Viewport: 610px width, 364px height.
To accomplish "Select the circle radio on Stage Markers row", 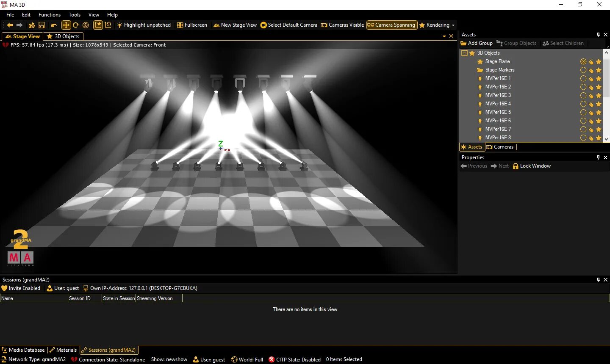I will [583, 70].
